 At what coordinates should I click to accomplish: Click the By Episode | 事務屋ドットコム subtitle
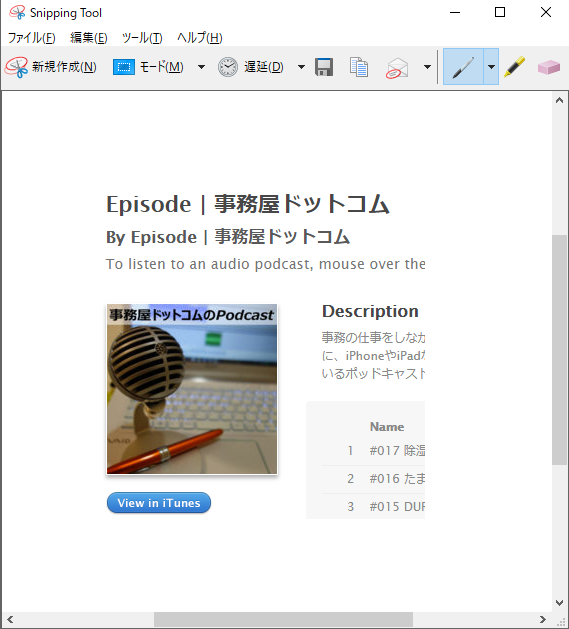click(x=228, y=237)
